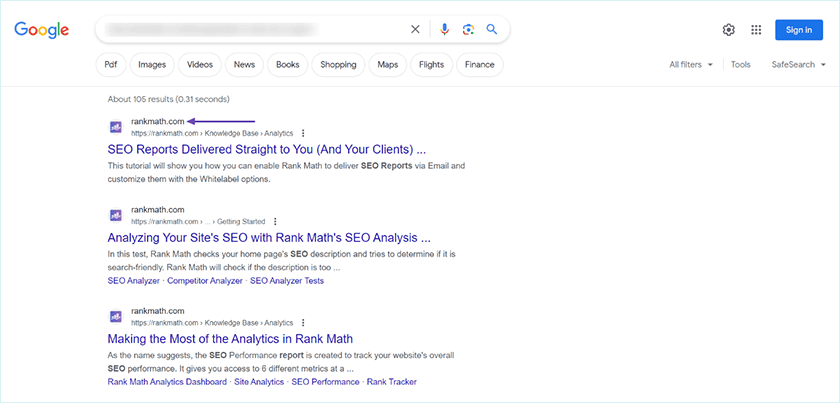Image resolution: width=840 pixels, height=403 pixels.
Task: Switch to Maps results
Action: coord(388,64)
